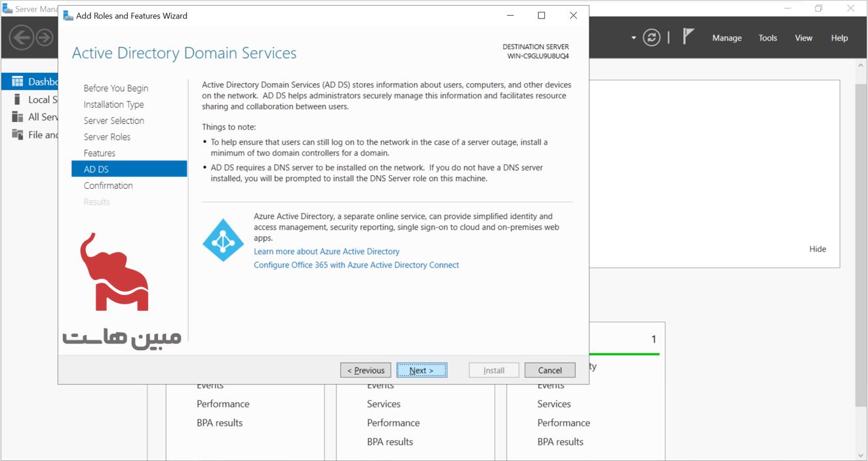
Task: Open Configure Office 365 with Azure AD Connect link
Action: 356,265
